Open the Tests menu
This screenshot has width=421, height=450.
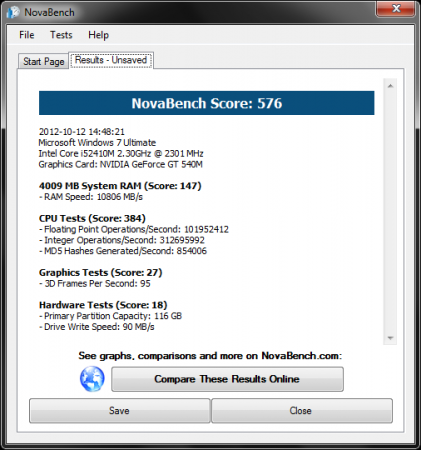(x=61, y=35)
